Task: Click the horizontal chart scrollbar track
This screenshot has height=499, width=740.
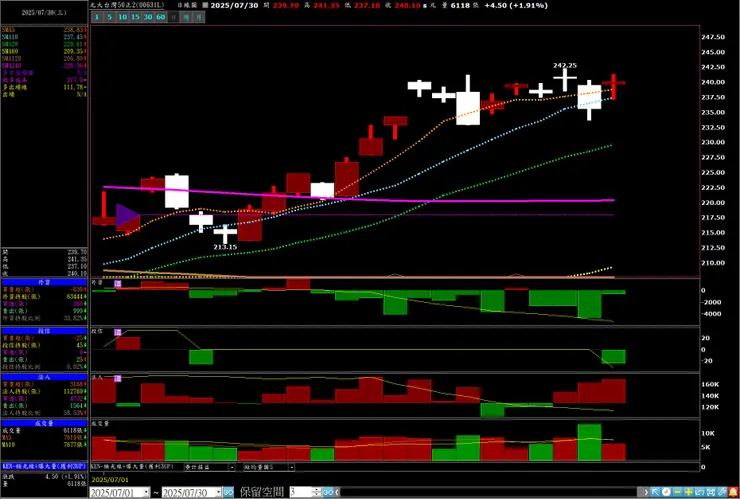Action: pos(491,492)
